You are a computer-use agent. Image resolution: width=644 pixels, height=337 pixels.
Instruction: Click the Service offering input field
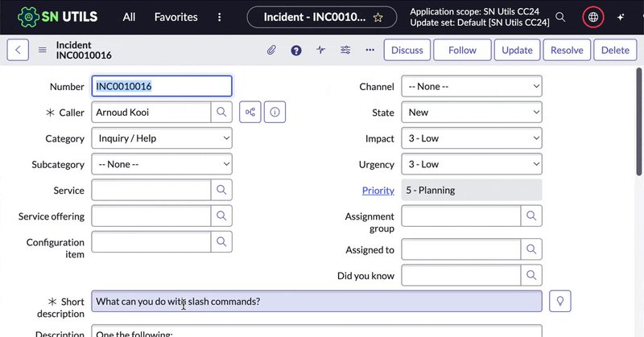click(x=151, y=216)
